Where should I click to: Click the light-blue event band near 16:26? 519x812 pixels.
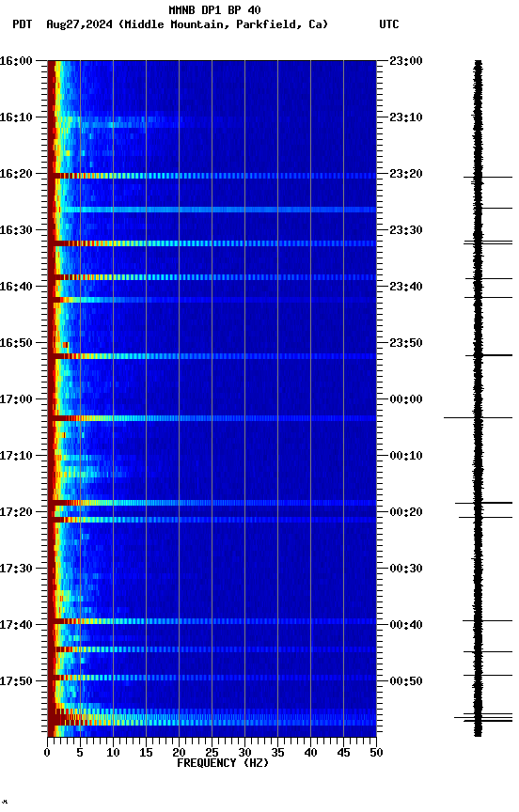212,210
